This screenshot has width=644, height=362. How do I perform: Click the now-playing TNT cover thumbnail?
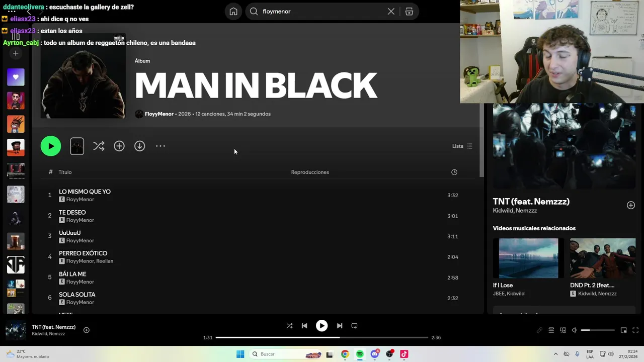(16, 330)
